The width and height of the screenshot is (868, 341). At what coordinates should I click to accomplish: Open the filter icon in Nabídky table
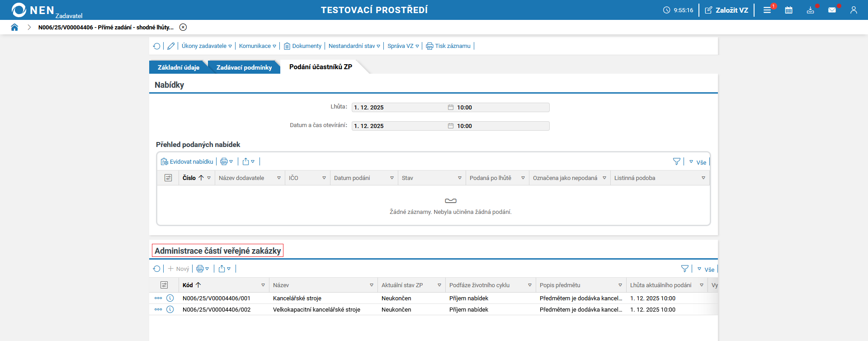click(676, 161)
